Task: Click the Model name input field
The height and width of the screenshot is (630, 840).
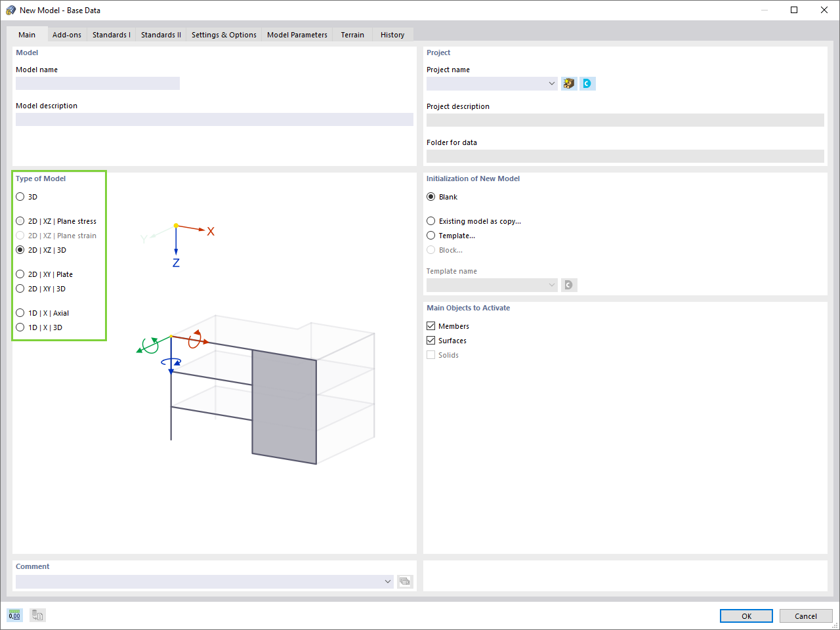Action: 97,83
